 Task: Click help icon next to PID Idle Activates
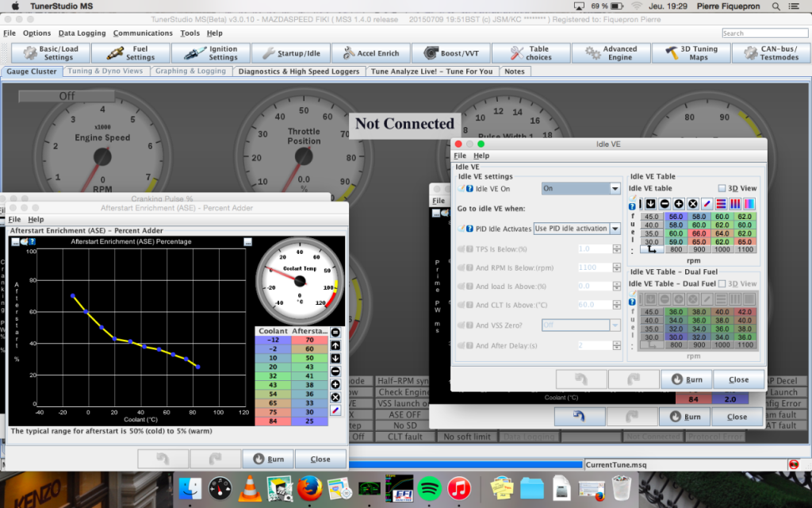click(469, 229)
